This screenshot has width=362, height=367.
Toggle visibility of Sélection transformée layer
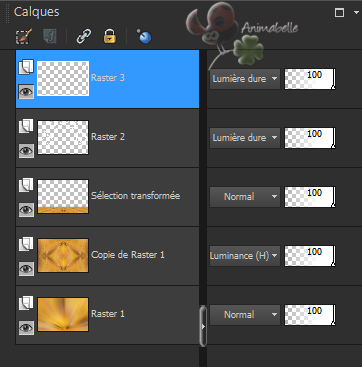tap(26, 210)
